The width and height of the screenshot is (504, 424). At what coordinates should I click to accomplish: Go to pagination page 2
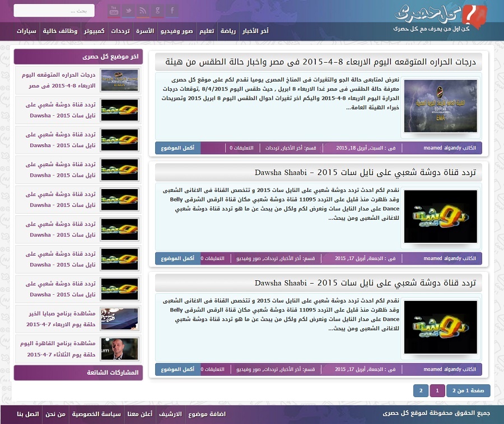coord(421,390)
